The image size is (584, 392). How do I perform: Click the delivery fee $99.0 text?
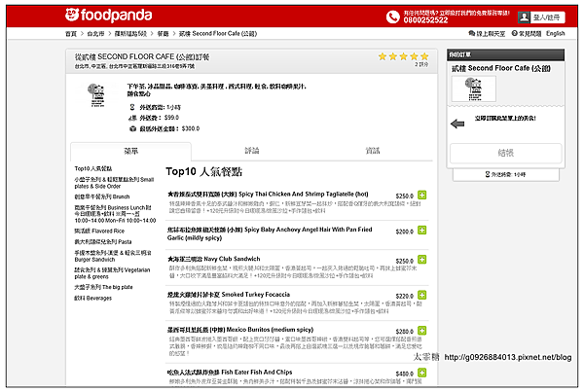(x=171, y=118)
